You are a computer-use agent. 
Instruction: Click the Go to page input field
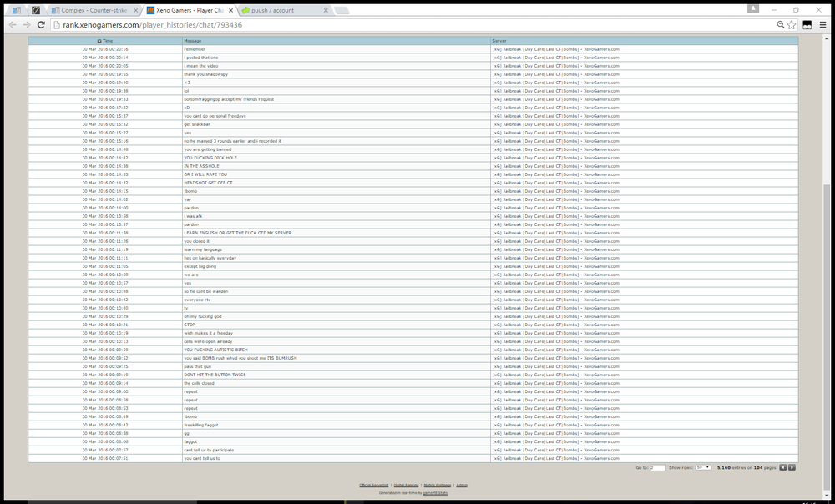tap(658, 467)
